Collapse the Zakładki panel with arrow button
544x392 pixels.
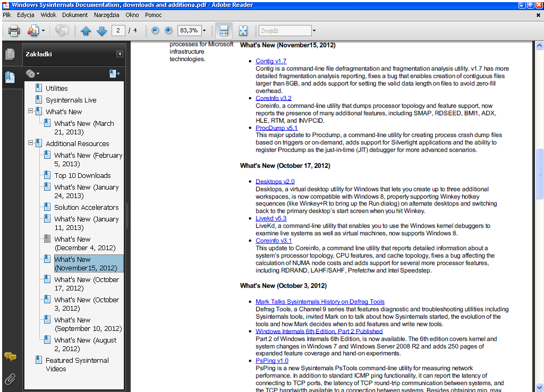click(120, 54)
